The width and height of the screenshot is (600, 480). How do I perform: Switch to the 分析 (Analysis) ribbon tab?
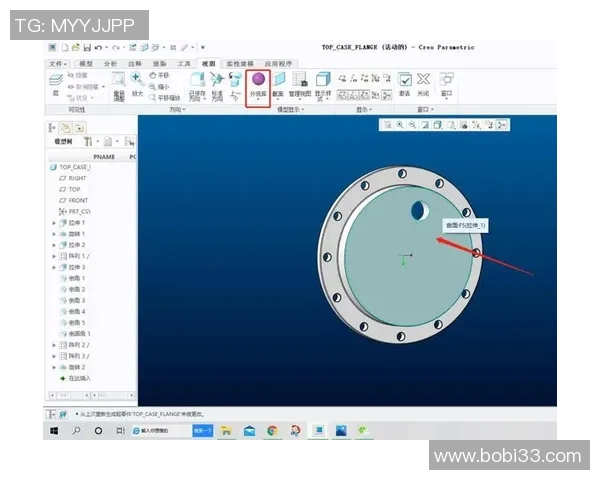coord(110,63)
